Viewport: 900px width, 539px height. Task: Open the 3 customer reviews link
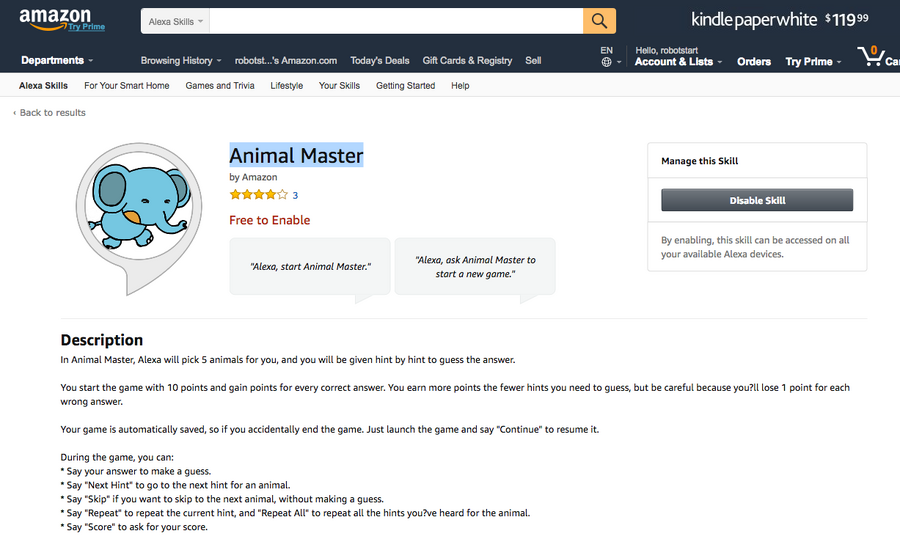(295, 195)
